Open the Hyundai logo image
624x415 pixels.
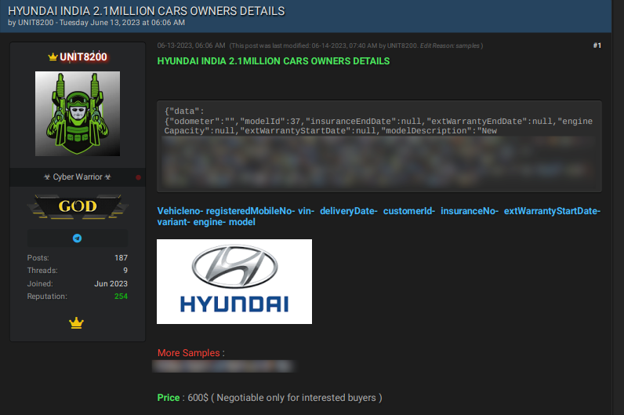tap(234, 281)
